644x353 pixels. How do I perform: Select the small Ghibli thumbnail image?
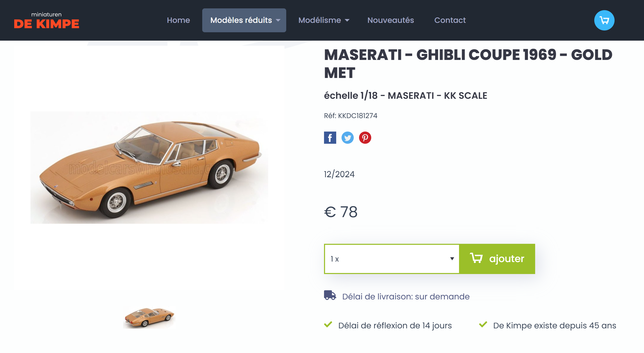[149, 317]
